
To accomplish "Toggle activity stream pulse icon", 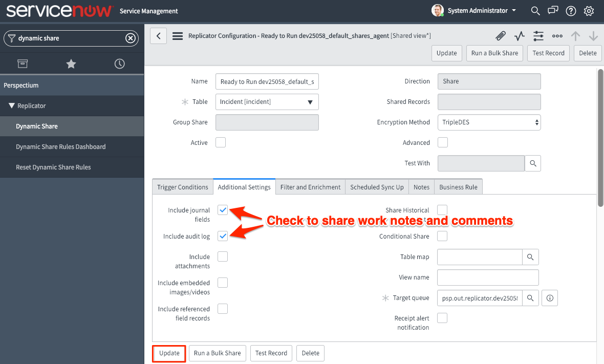I will point(519,36).
